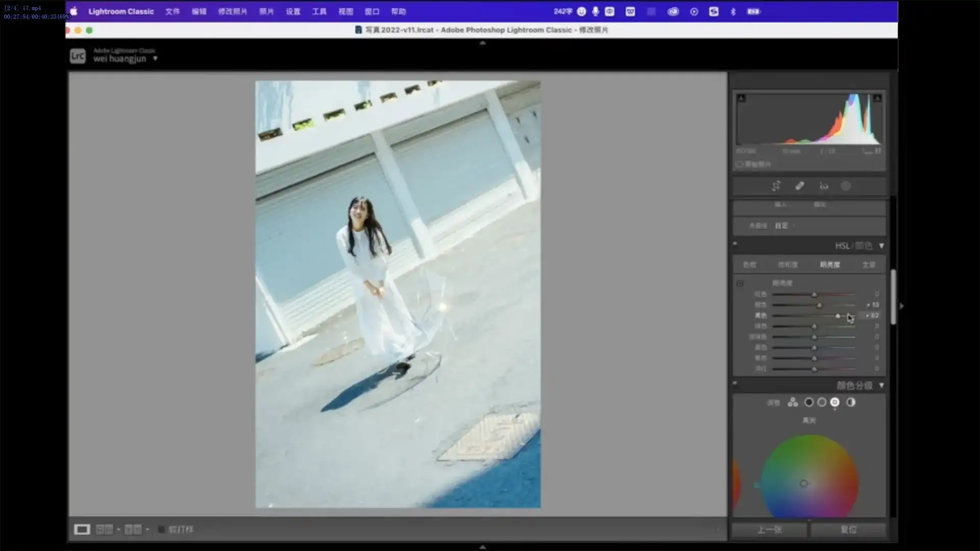
Task: Click the yellow luminance slider handle
Action: click(838, 316)
